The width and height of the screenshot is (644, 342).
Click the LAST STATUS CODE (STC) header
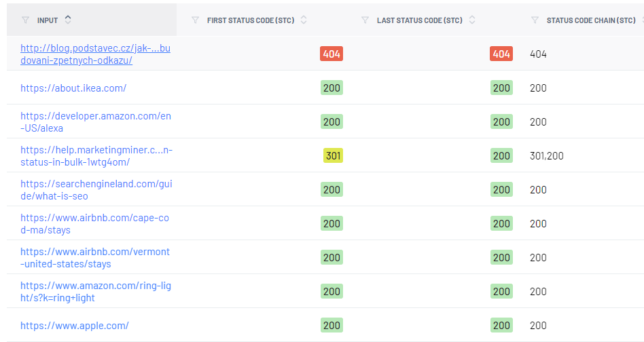(x=420, y=20)
